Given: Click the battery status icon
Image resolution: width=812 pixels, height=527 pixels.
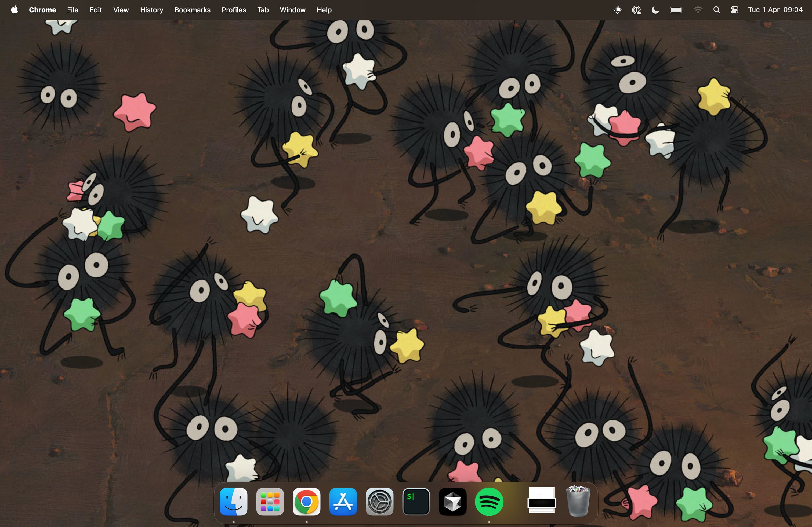Looking at the screenshot, I should (x=676, y=10).
